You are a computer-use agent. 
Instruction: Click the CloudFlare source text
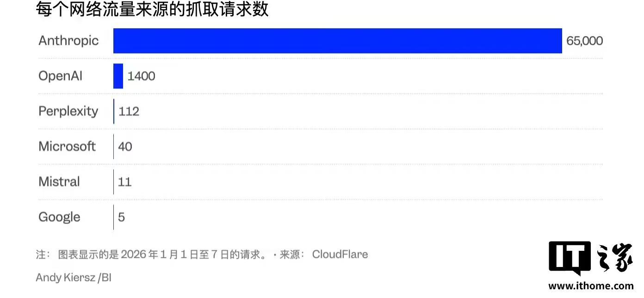(x=340, y=254)
